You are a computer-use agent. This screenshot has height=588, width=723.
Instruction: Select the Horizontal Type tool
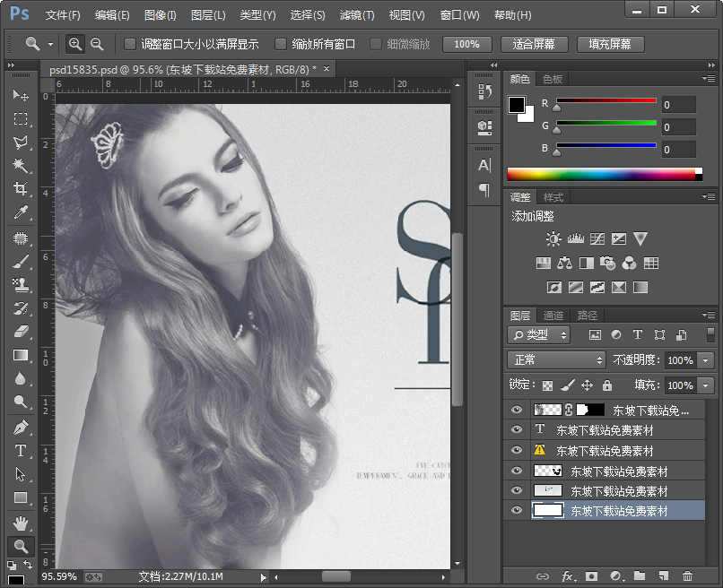[x=20, y=451]
